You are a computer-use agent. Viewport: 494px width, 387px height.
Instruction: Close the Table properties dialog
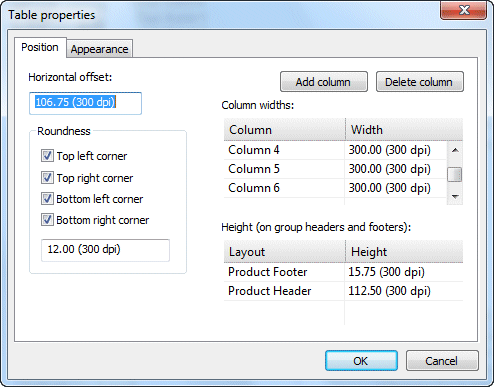click(464, 10)
